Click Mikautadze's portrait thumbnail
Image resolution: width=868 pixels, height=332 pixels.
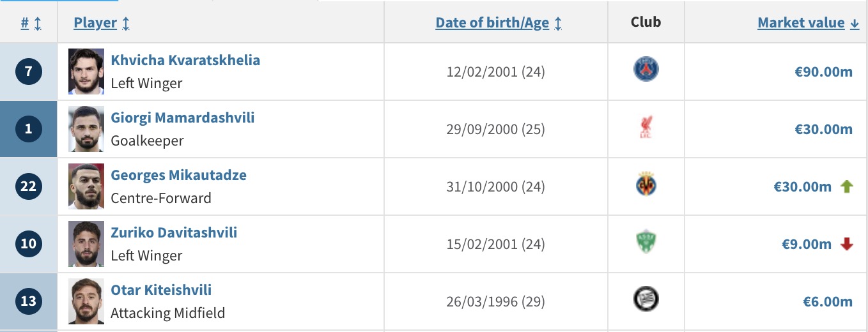point(86,186)
